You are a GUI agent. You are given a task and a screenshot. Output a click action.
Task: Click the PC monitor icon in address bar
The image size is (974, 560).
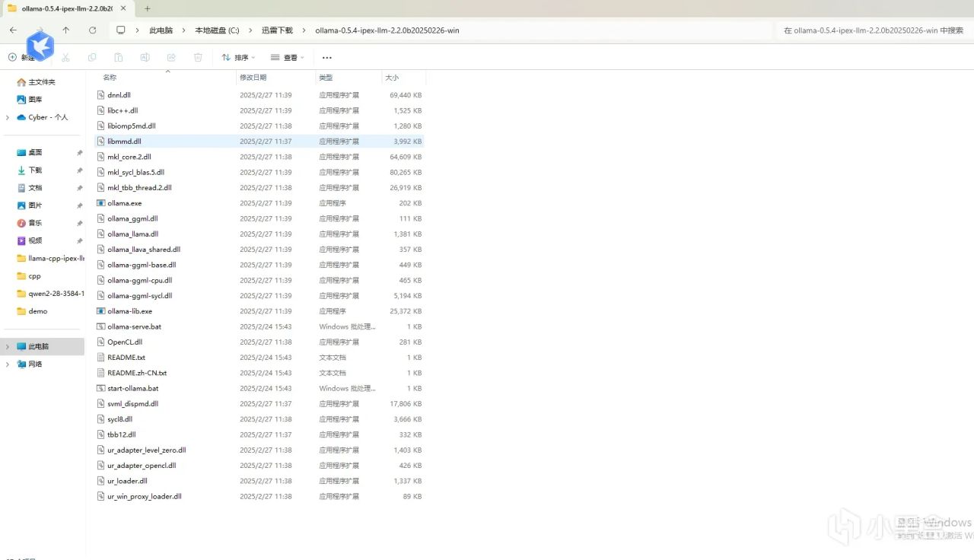click(x=121, y=30)
